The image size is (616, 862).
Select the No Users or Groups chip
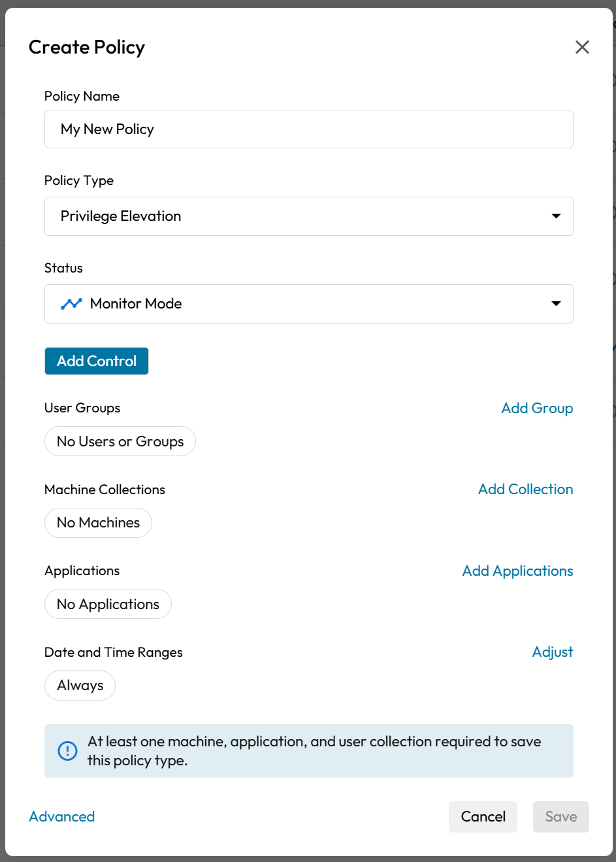pyautogui.click(x=120, y=442)
